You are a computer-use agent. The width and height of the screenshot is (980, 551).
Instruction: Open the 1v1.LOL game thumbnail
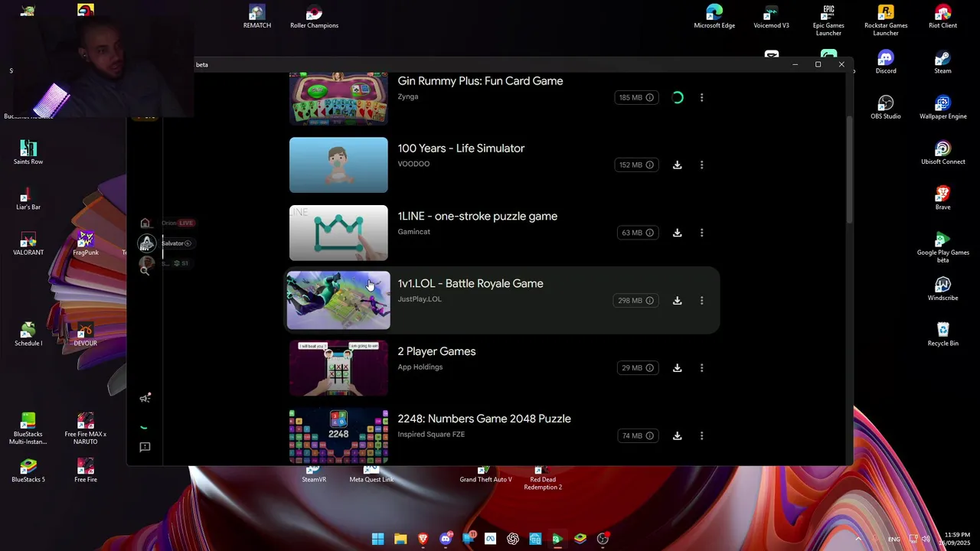[338, 301]
